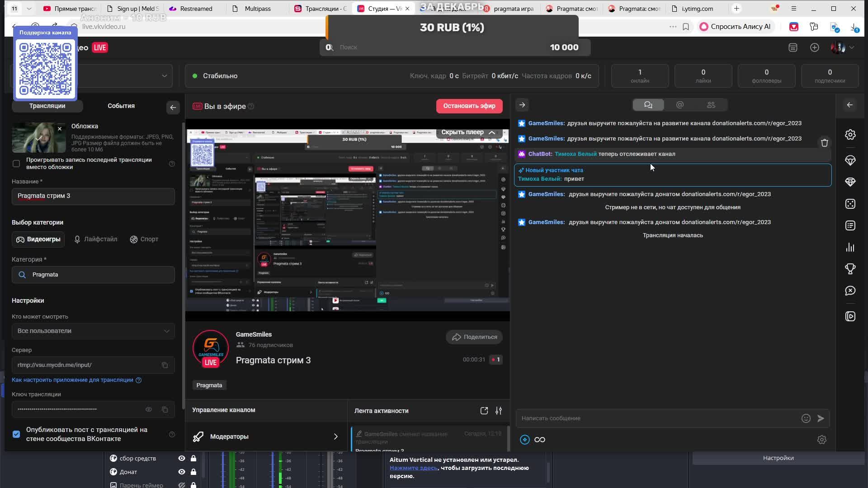
Task: Open the stream app setup help link
Action: pos(72,380)
